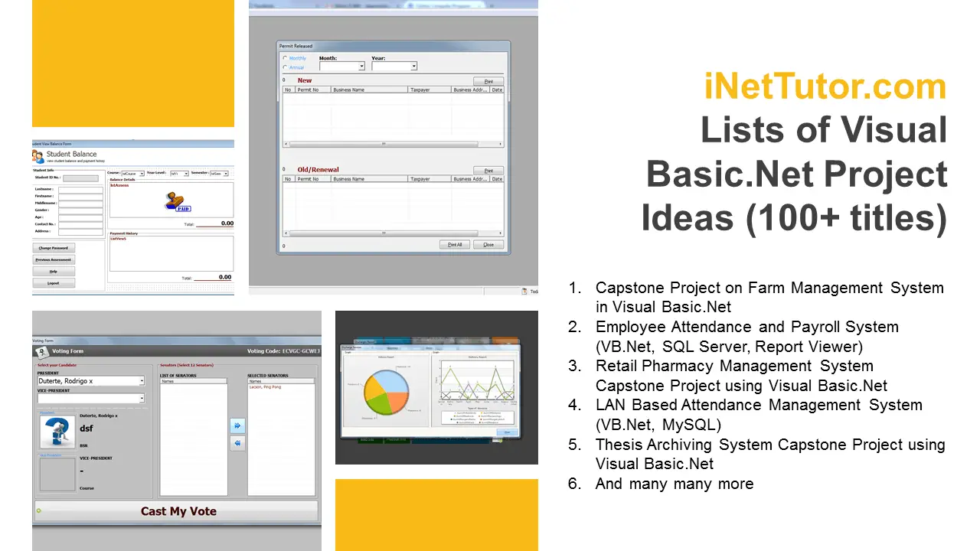The height and width of the screenshot is (551, 980).
Task: Remove a senator using the left double-arrow icon
Action: pyautogui.click(x=237, y=442)
